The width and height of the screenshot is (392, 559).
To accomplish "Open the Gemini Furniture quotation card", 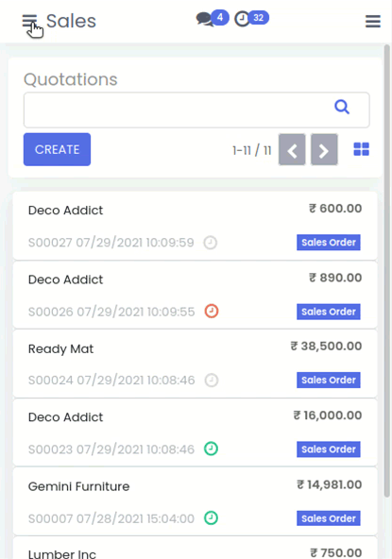I will pos(196,501).
